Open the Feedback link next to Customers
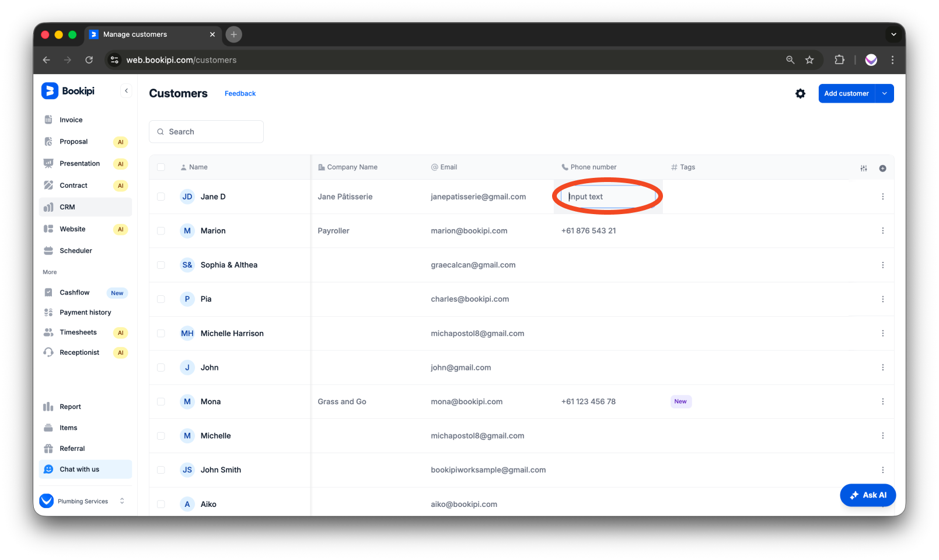The width and height of the screenshot is (939, 560). pyautogui.click(x=240, y=93)
